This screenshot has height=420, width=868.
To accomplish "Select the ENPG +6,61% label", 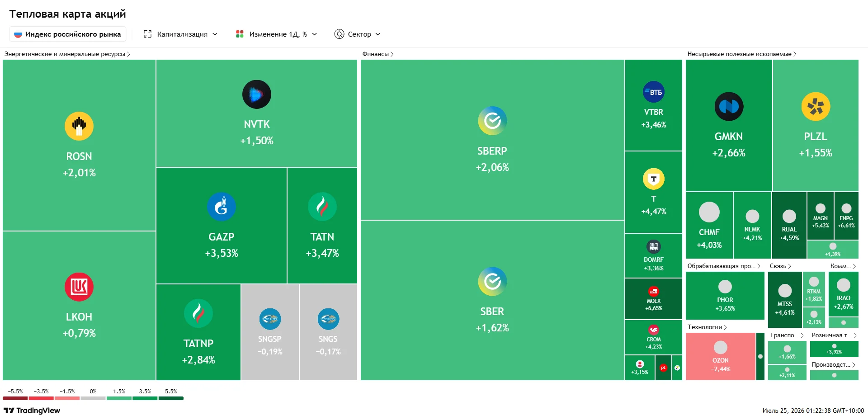I will 846,222.
